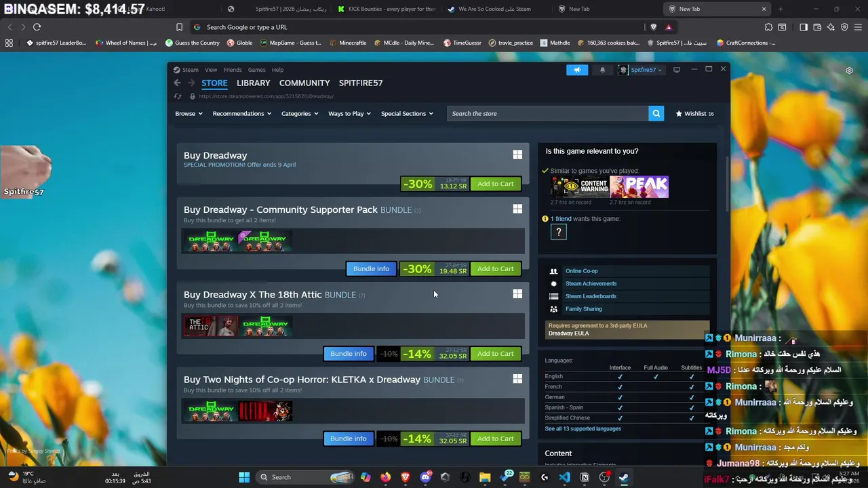Open Bundle info for 18th Attic bundle
868x488 pixels.
(x=349, y=354)
